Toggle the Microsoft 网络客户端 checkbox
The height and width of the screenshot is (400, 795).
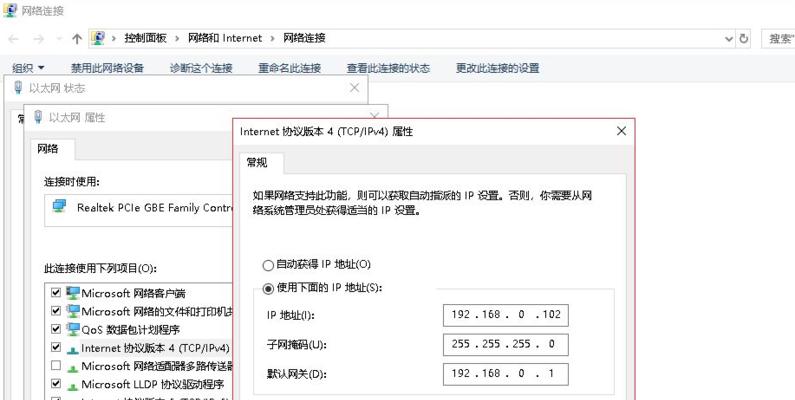coord(56,293)
